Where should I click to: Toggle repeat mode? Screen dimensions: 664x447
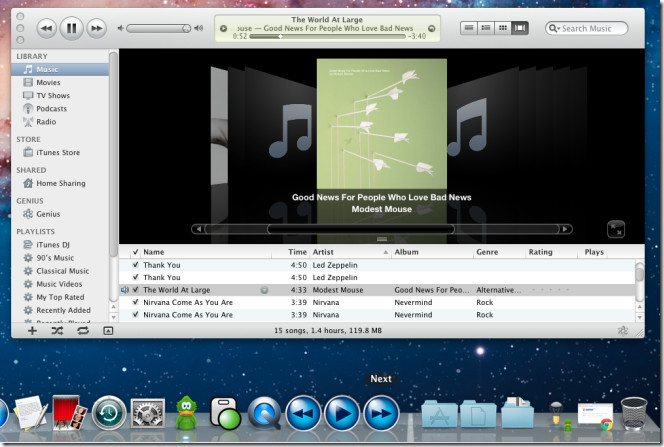point(83,331)
